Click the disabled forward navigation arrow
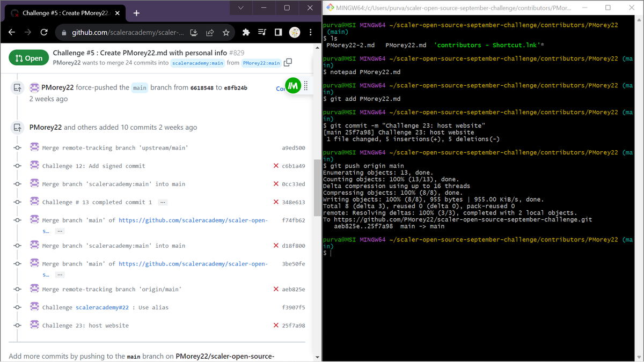This screenshot has width=644, height=362. 28,33
